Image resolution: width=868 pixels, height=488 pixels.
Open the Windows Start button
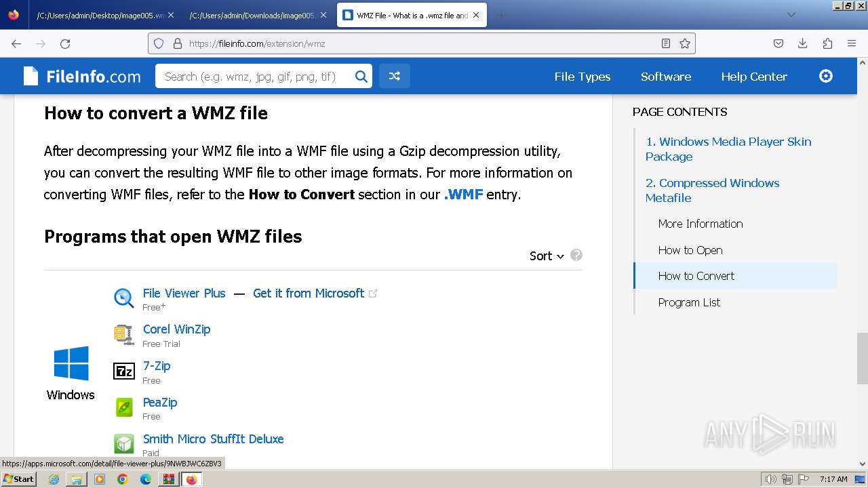(x=18, y=479)
